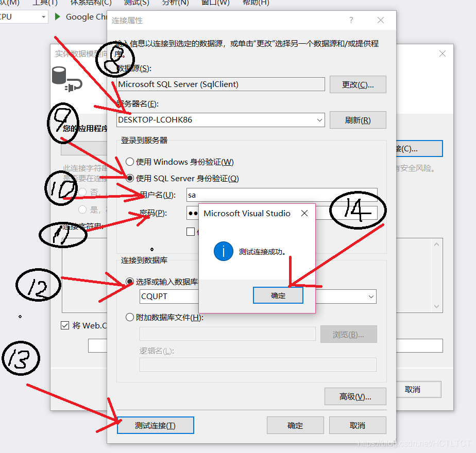Expand the server name DESKTOP-LCOHK86 dropdown
Screen dimensions: 476x453
319,120
